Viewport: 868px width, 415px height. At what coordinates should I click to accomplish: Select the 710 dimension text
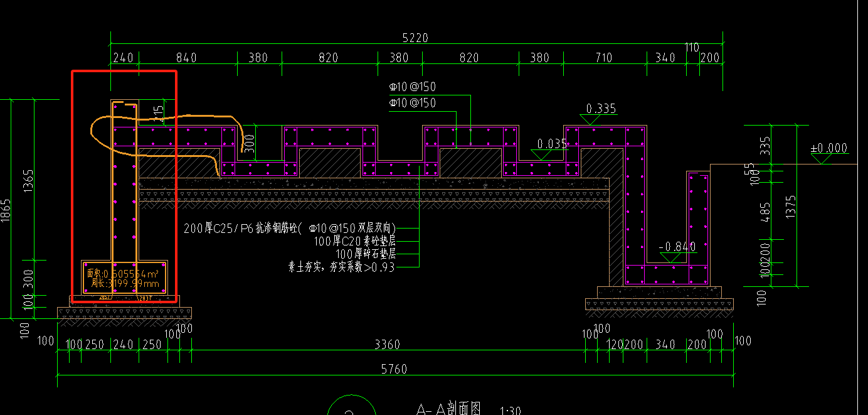point(603,58)
